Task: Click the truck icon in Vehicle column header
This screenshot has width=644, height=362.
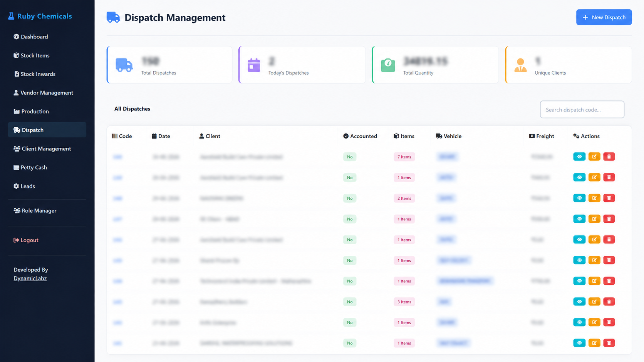Action: pyautogui.click(x=439, y=136)
